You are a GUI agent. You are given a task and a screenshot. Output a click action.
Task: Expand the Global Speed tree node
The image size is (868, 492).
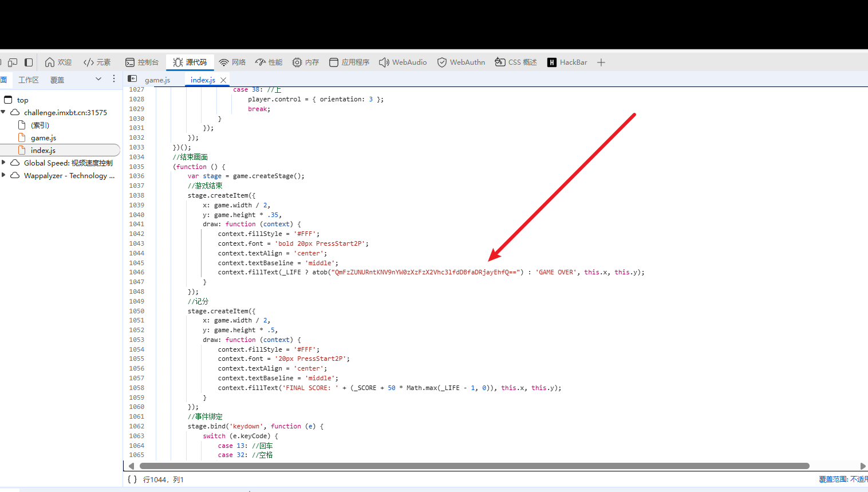tap(3, 163)
